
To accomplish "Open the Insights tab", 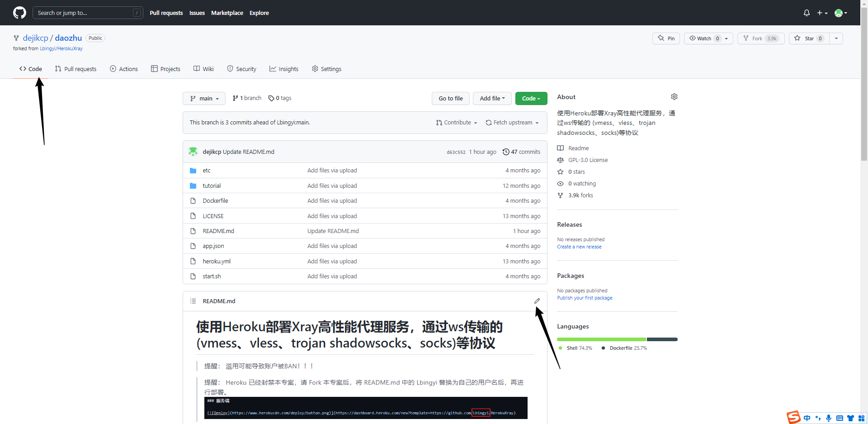I will tap(284, 69).
